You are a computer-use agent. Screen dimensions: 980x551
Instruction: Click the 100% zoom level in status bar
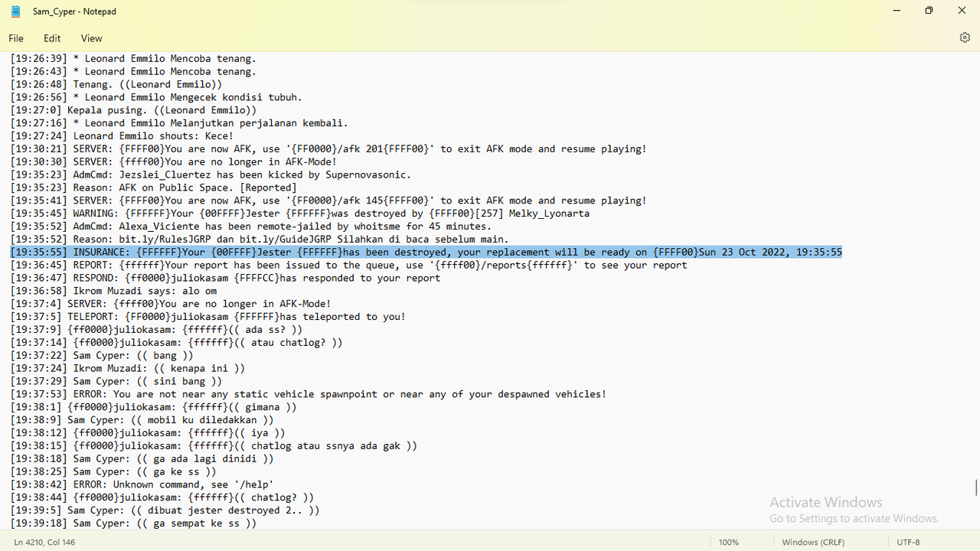click(729, 542)
